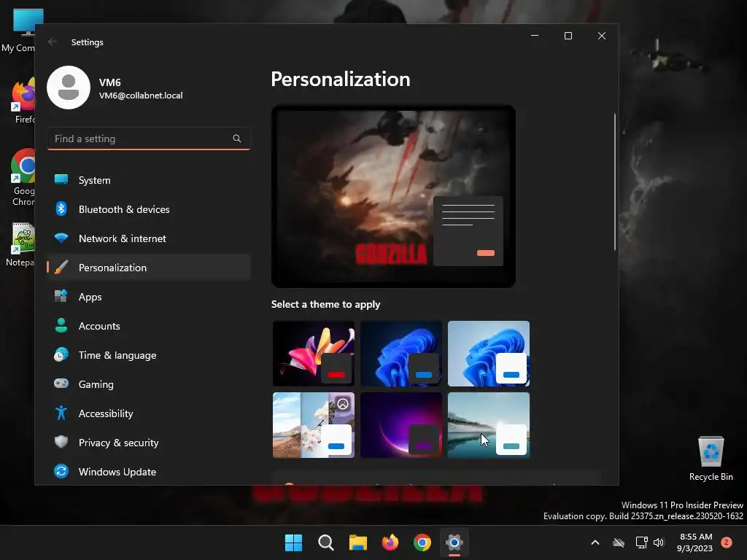Click the Godzilla wallpaper preview image
The height and width of the screenshot is (560, 747).
point(393,196)
